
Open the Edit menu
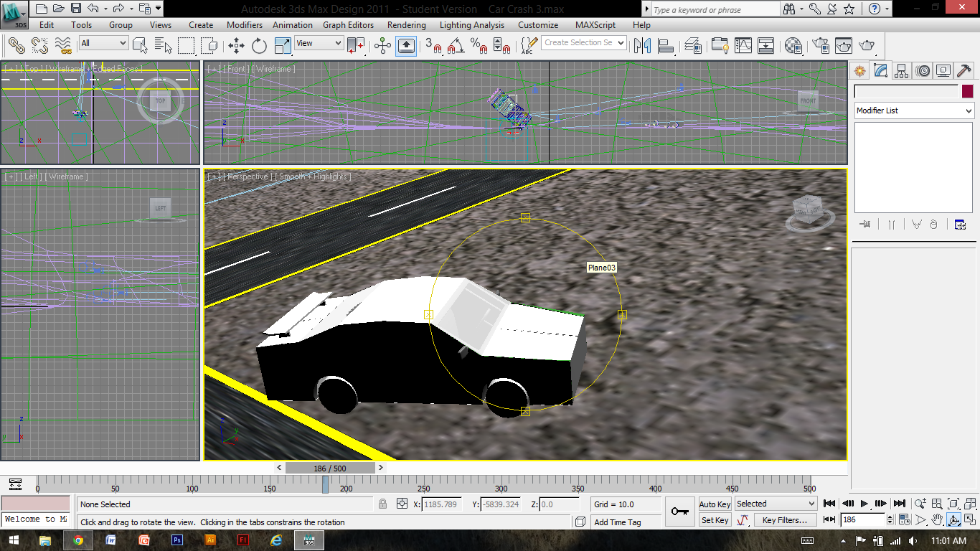(47, 25)
